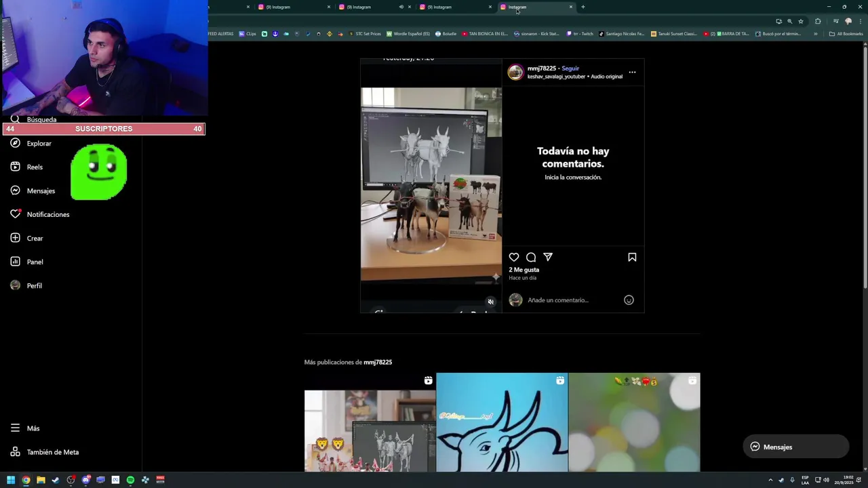Click the Mensajes messenger icon in sidebar

tap(15, 190)
